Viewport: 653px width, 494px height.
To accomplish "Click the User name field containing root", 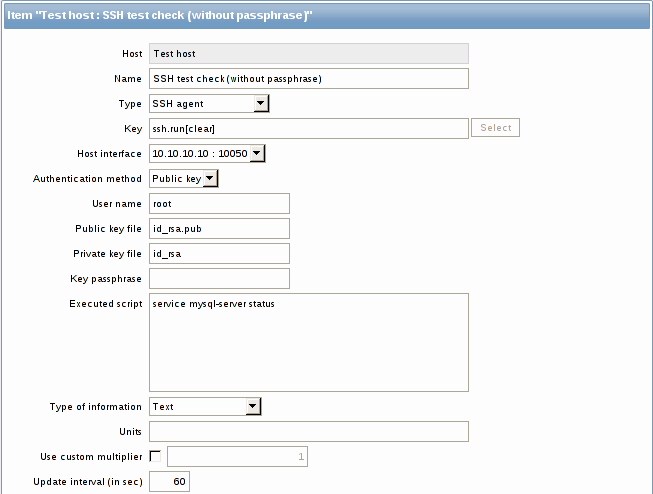I will [x=219, y=203].
